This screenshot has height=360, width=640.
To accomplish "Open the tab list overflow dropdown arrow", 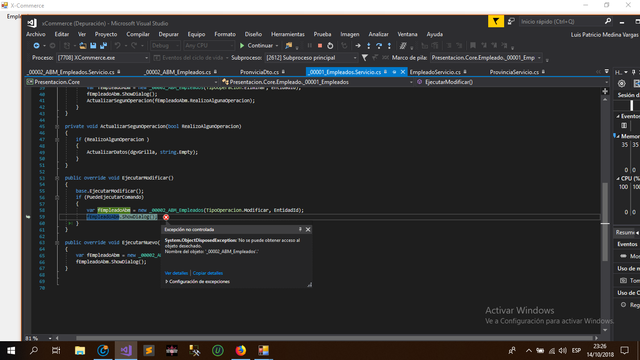I will pyautogui.click(x=607, y=71).
